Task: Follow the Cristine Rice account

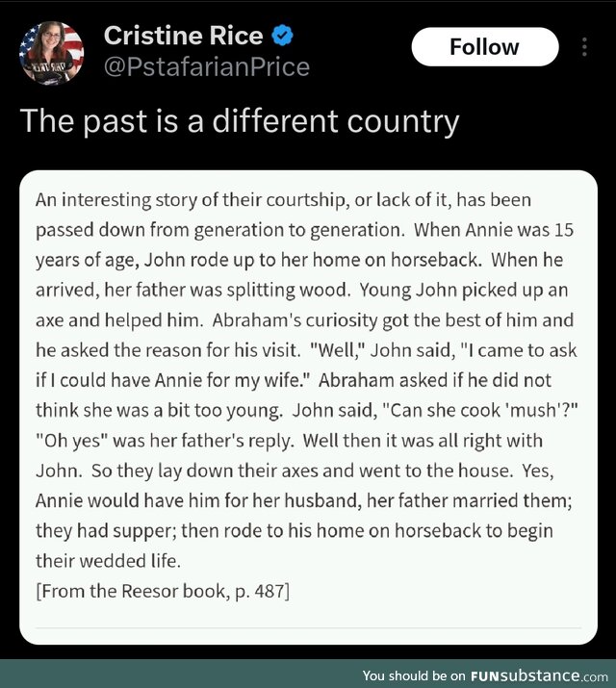Action: point(485,47)
